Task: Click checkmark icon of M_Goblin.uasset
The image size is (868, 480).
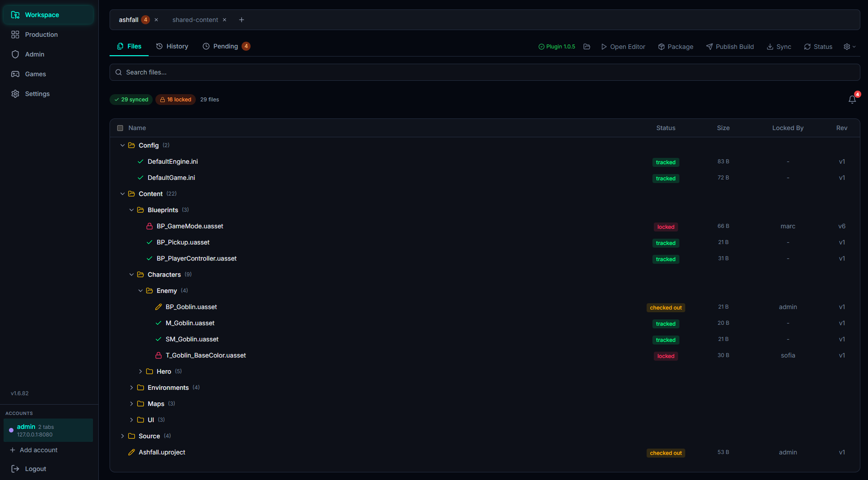Action: (159, 323)
